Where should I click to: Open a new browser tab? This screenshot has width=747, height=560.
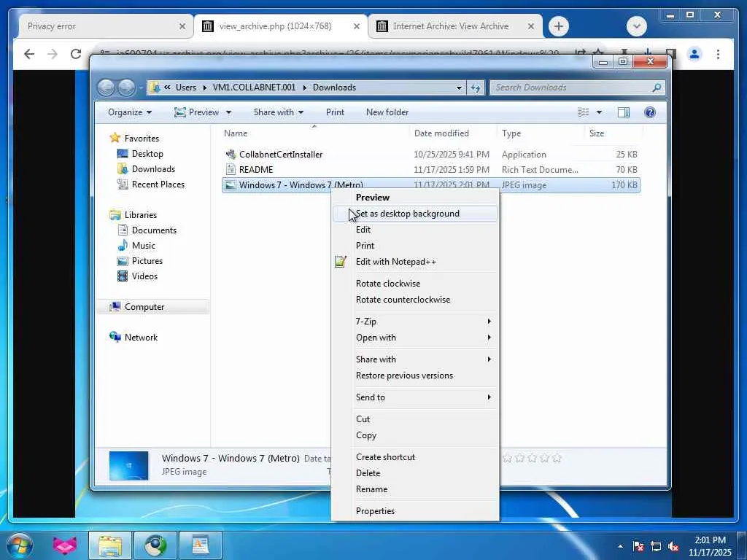pos(559,26)
